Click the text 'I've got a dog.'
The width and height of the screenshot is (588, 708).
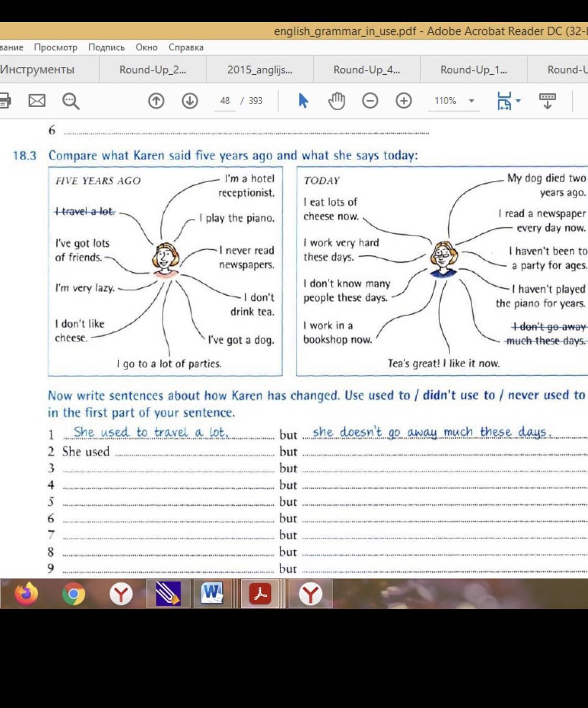point(241,340)
